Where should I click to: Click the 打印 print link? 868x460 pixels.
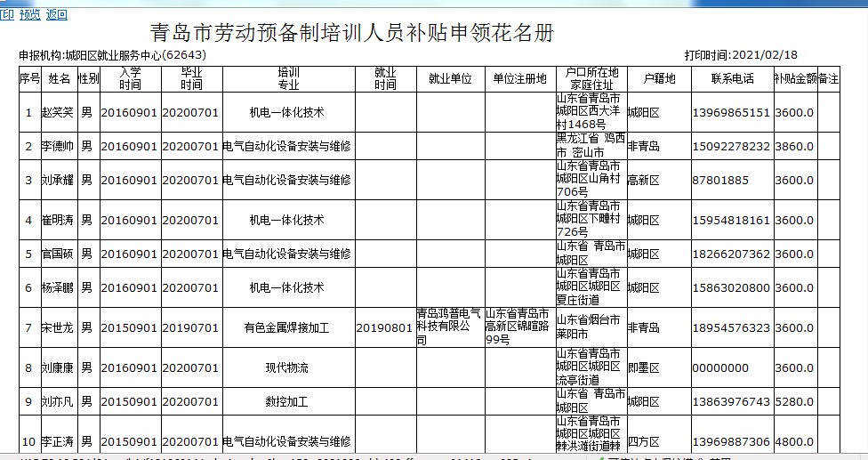6,14
